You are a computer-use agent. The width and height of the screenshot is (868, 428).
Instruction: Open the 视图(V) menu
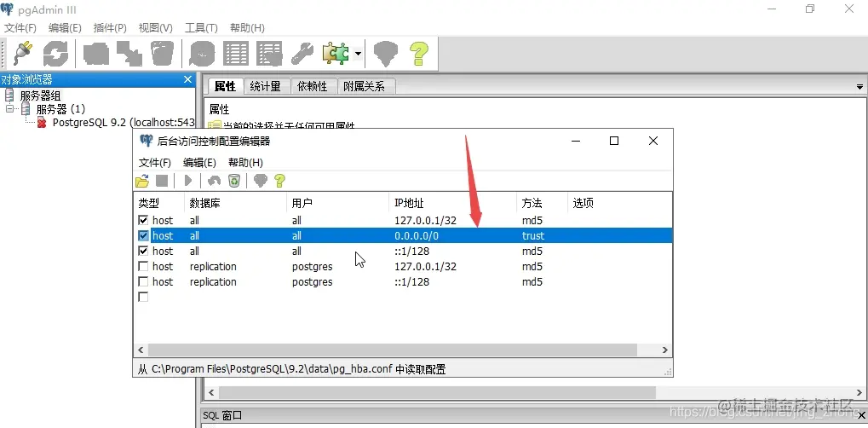[156, 28]
